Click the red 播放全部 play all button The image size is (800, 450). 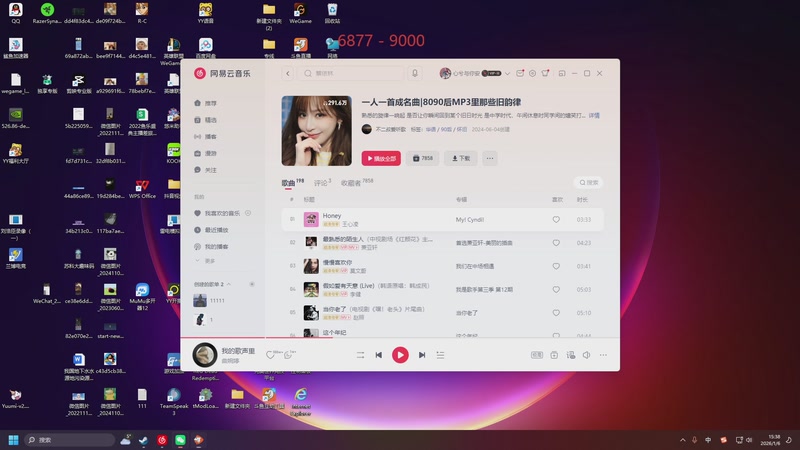point(381,158)
